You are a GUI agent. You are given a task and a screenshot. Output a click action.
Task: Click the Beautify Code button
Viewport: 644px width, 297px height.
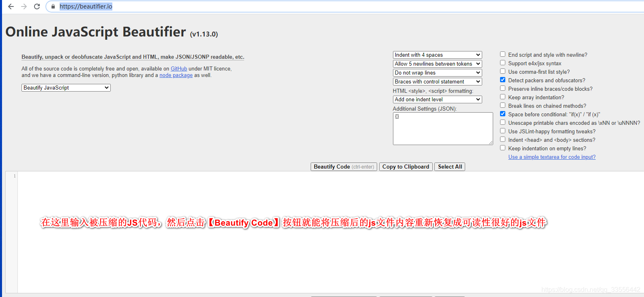(x=344, y=167)
